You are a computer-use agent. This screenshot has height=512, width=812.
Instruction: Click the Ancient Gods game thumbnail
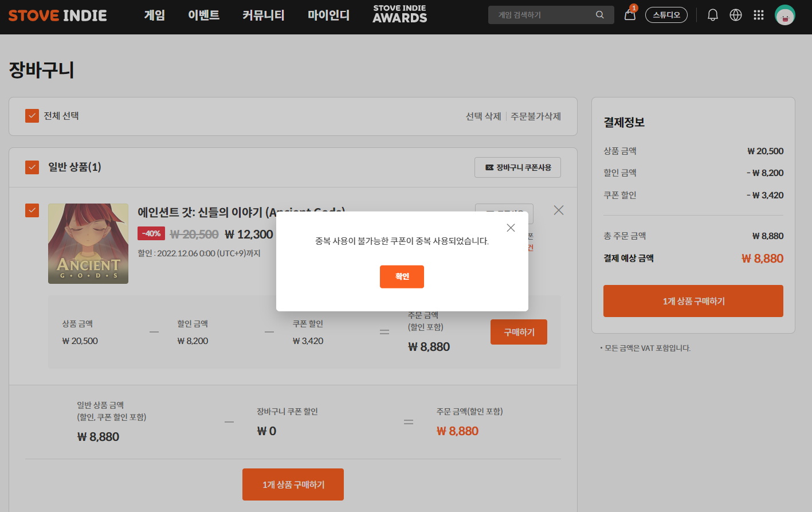coord(88,244)
